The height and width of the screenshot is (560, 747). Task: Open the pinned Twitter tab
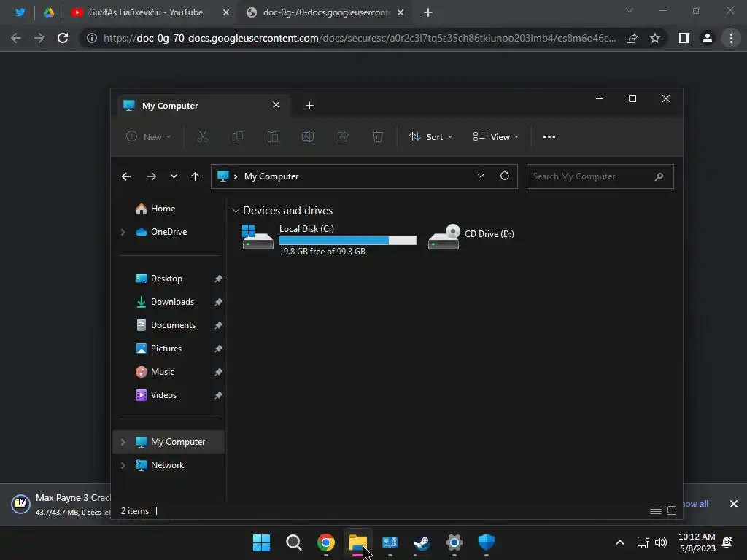coord(20,12)
